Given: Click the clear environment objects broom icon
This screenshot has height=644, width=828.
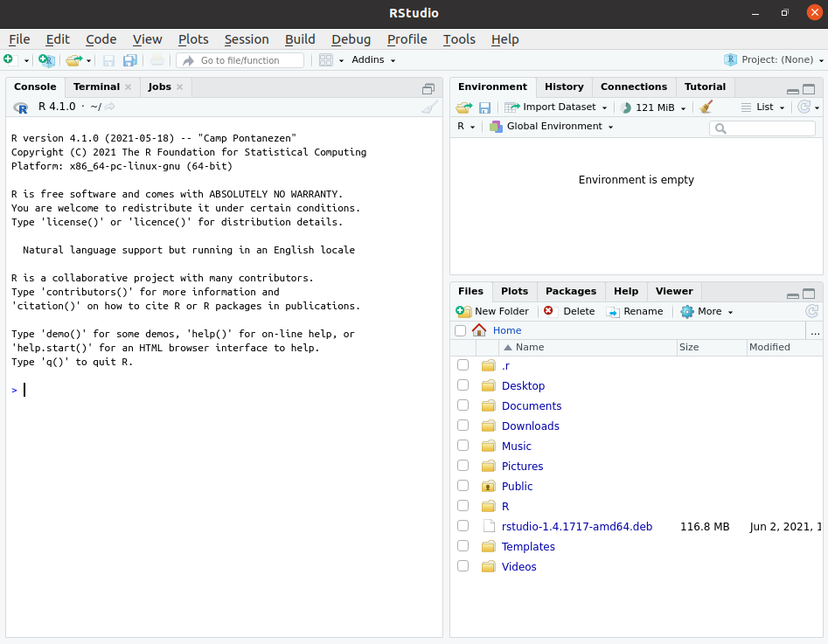Looking at the screenshot, I should click(706, 107).
